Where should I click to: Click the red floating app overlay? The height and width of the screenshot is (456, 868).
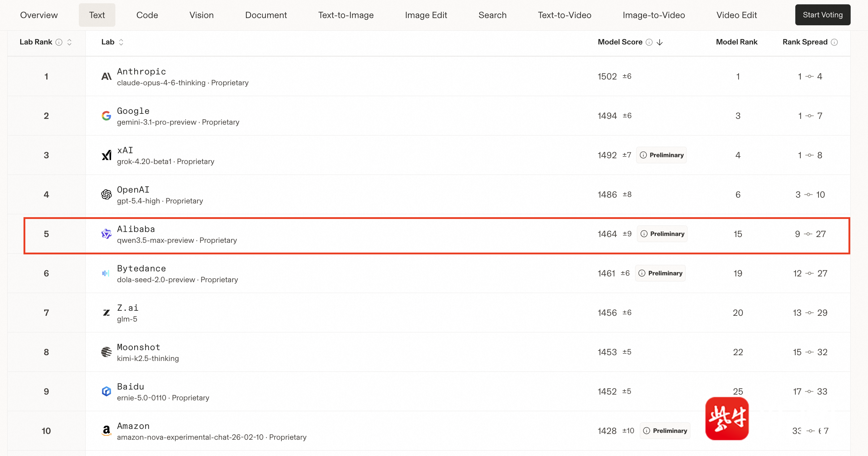coord(727,418)
